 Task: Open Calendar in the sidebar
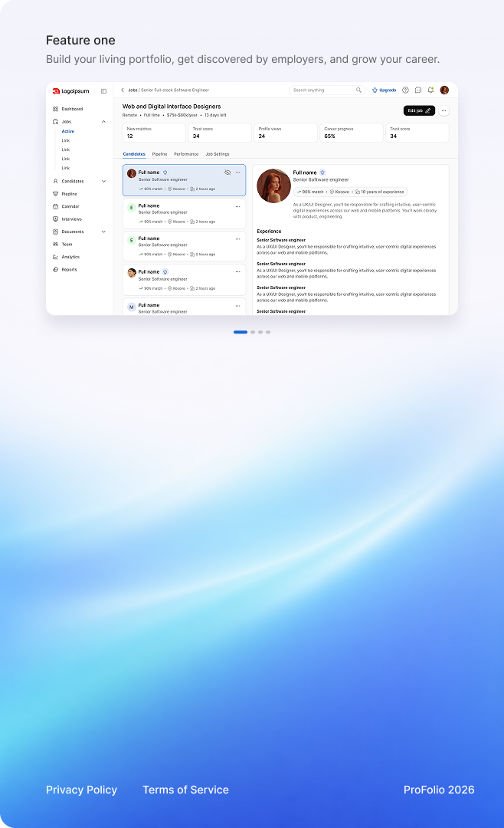70,206
